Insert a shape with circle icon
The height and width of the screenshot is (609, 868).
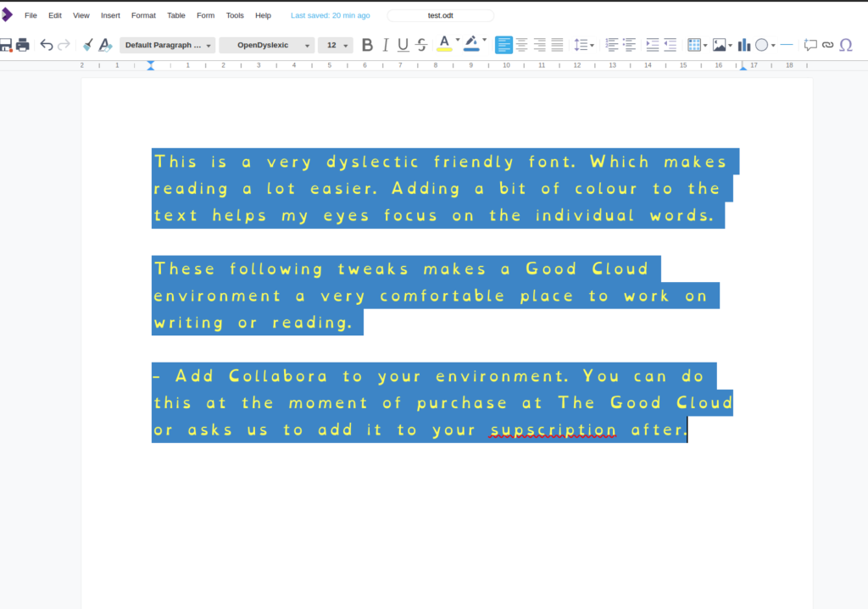click(762, 45)
